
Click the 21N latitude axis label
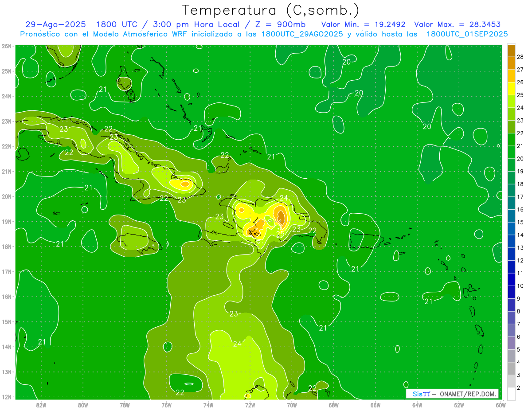(7, 171)
